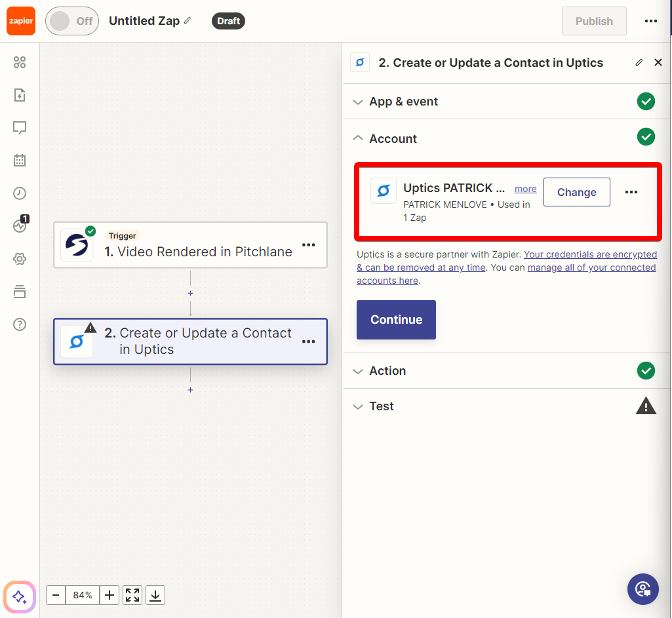Zoom out the canvas with minus button

56,595
